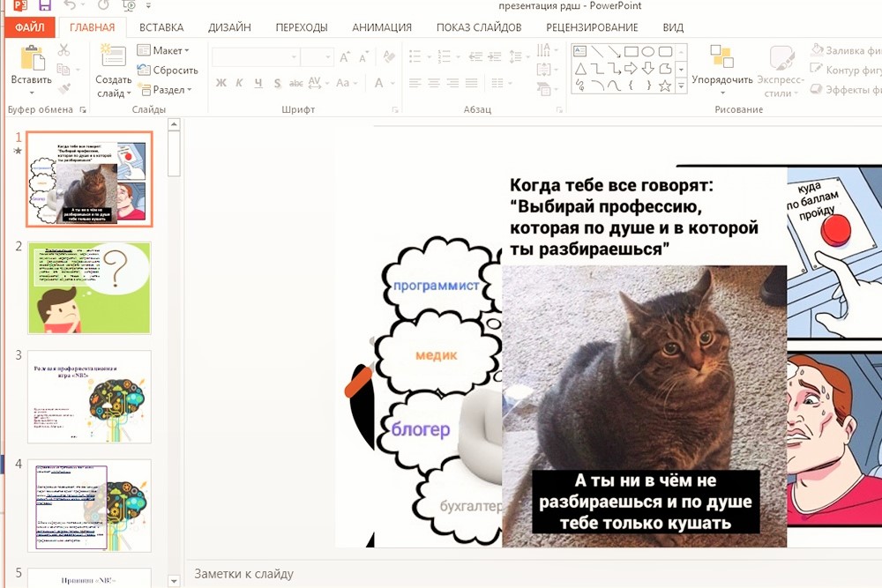Open the line spacing menu
The image size is (882, 588).
point(519,56)
